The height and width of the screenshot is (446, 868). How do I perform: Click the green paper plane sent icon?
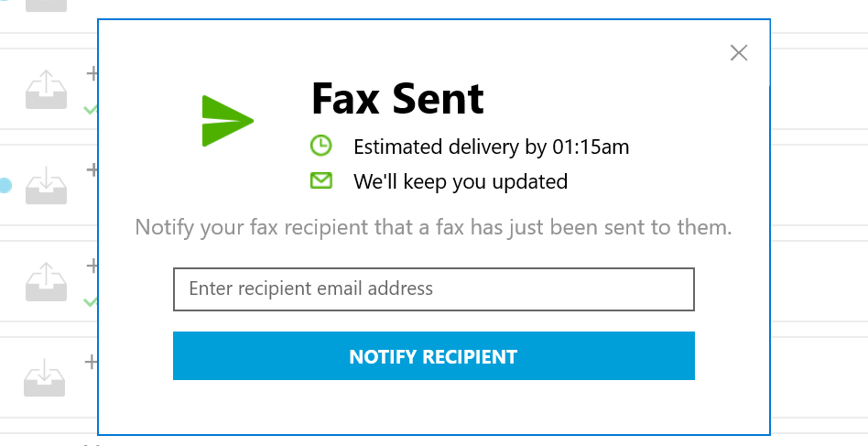(x=227, y=121)
